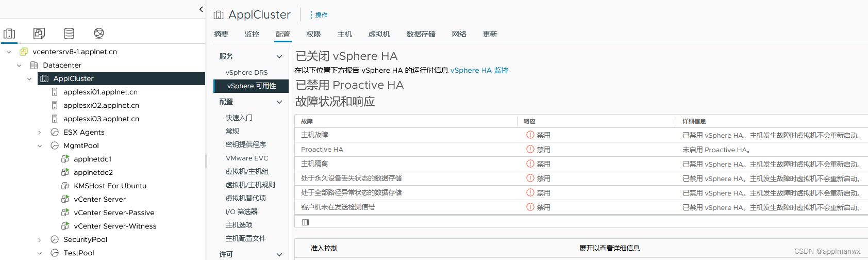Image resolution: width=868 pixels, height=260 pixels.
Task: Click the vCenter icon beside vcentersrv8-1.applnet.cn
Action: (24, 52)
